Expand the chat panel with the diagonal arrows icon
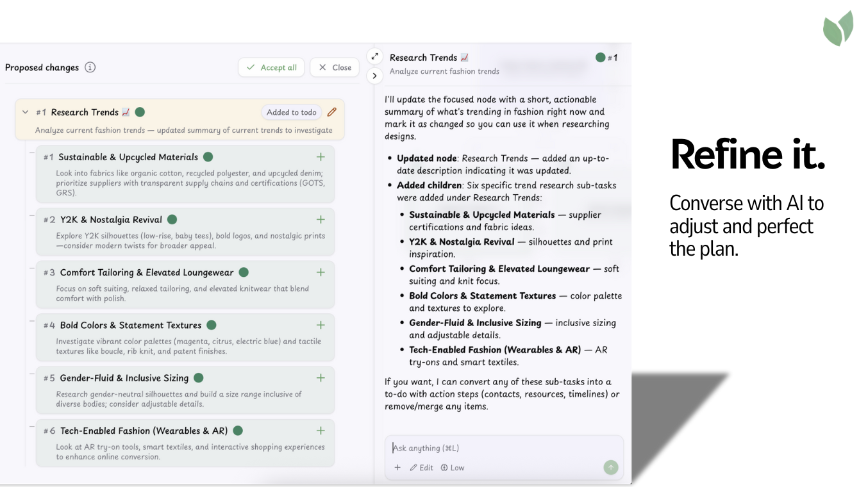Viewport: 868px width, 487px height. coord(374,55)
